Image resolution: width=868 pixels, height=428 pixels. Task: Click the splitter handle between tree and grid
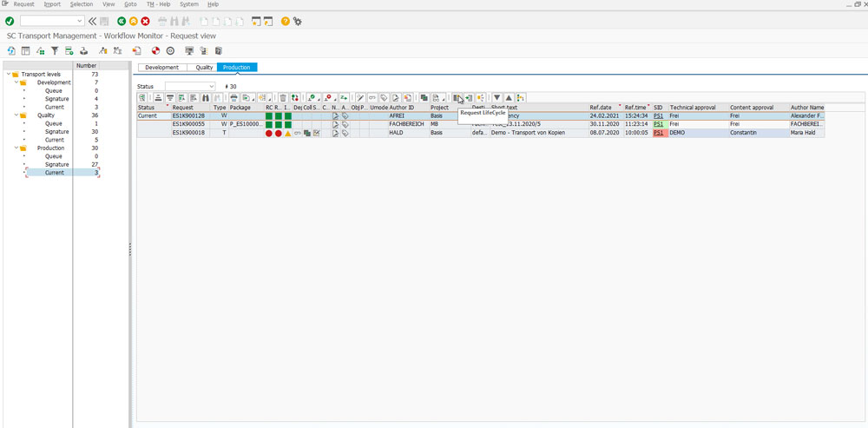pos(130,249)
